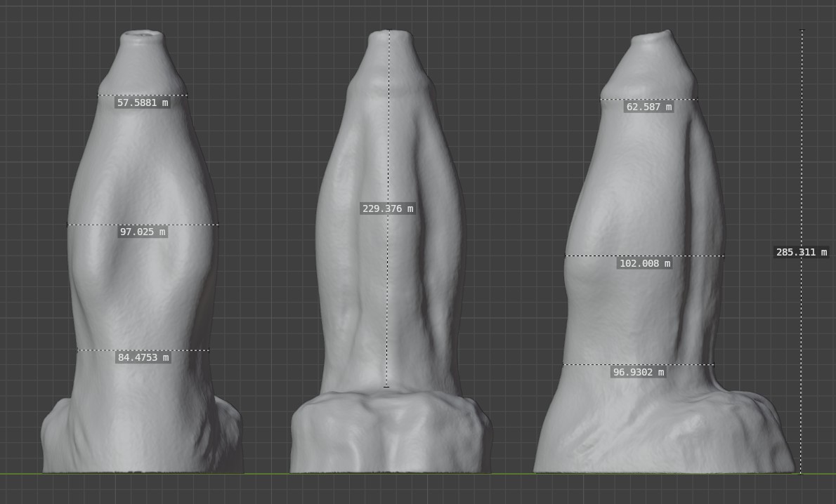Screen dimensions: 836x504
Task: Click the 84.4753 m measurement label
Action: [143, 357]
